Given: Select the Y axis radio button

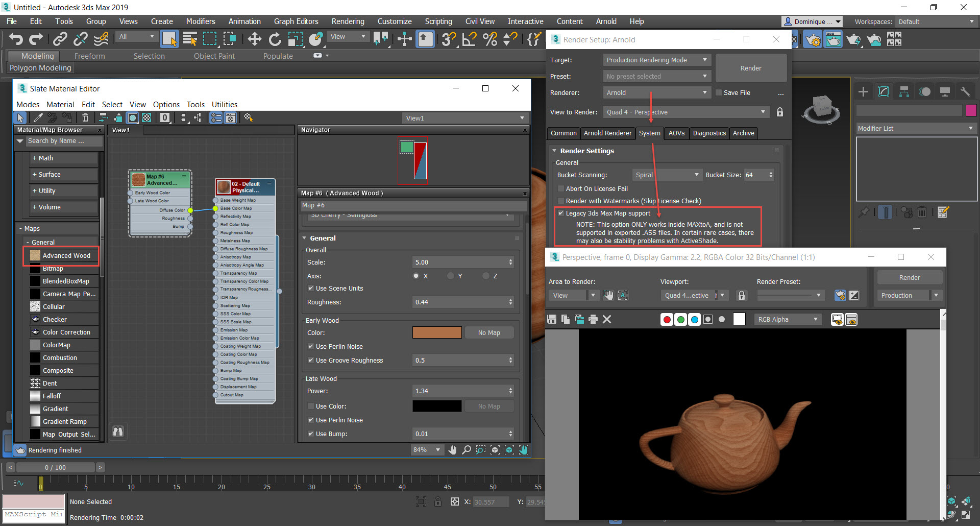Looking at the screenshot, I should (x=451, y=276).
